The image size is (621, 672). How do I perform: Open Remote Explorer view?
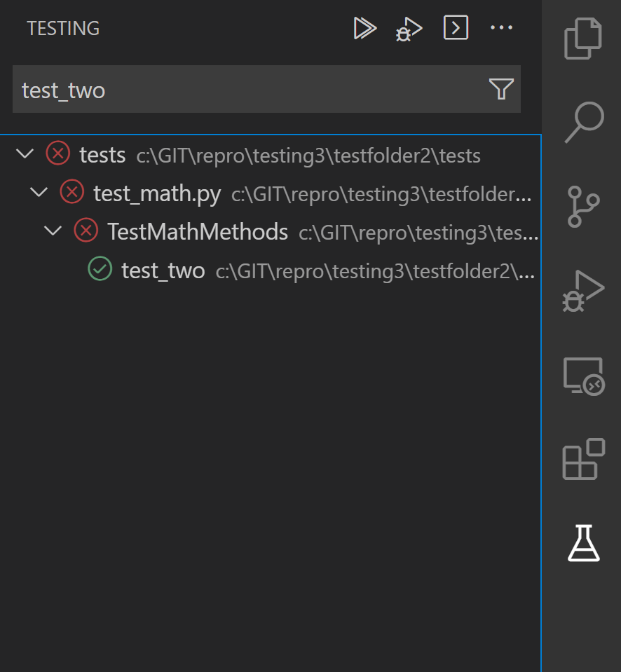[583, 376]
